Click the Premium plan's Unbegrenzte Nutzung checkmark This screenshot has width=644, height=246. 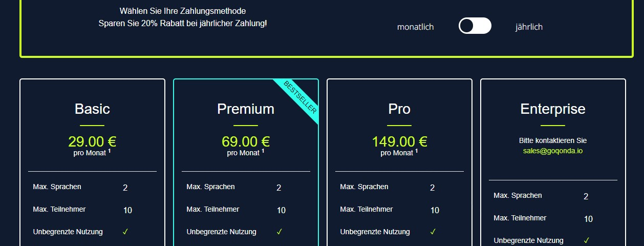279,232
